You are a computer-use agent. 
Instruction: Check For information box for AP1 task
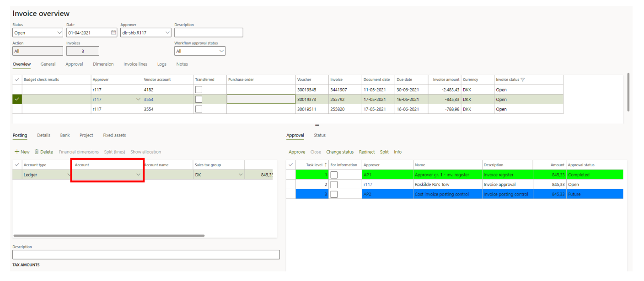point(334,175)
